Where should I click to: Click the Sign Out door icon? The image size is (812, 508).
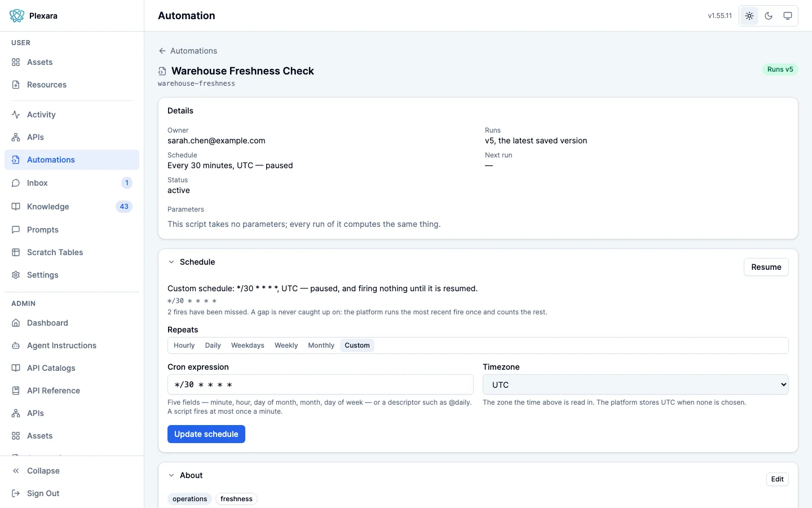[16, 493]
